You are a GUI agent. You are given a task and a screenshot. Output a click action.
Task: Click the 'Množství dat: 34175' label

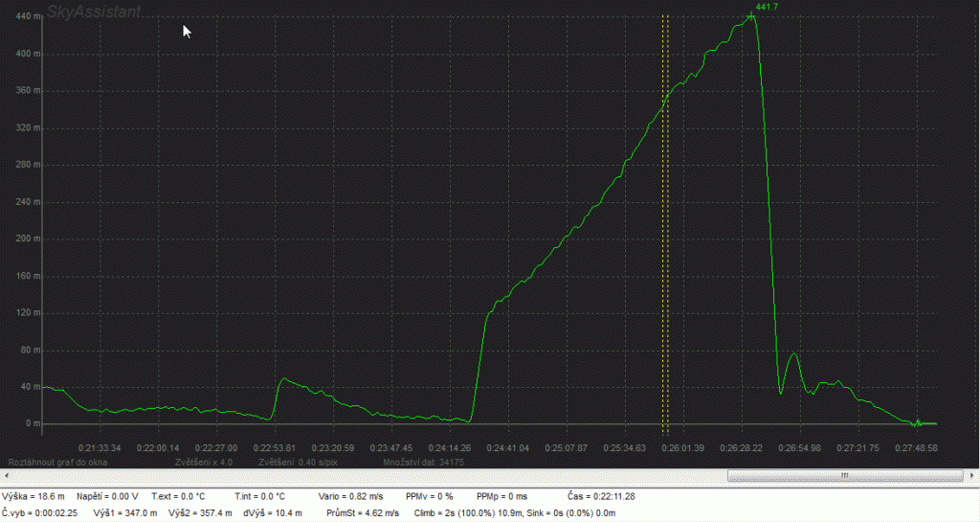[x=423, y=462]
